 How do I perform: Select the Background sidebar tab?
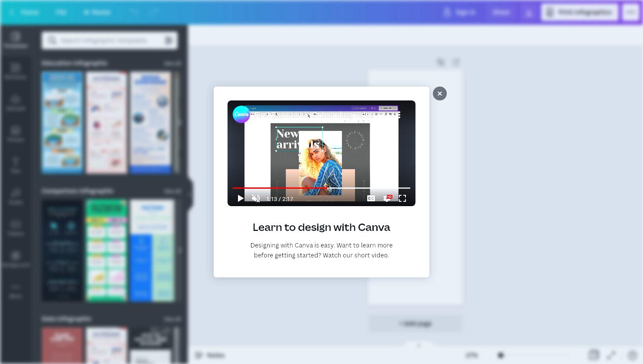pos(16,259)
